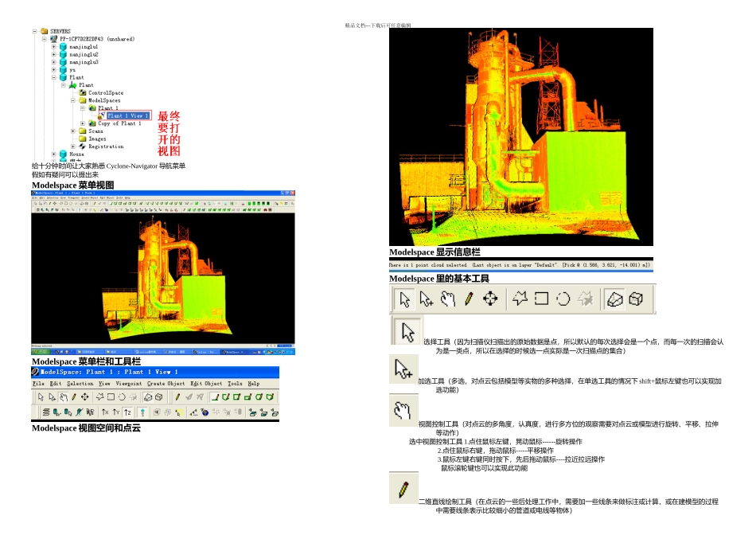
Task: Select the arrow Pick tool in basic tools strip
Action: point(404,299)
